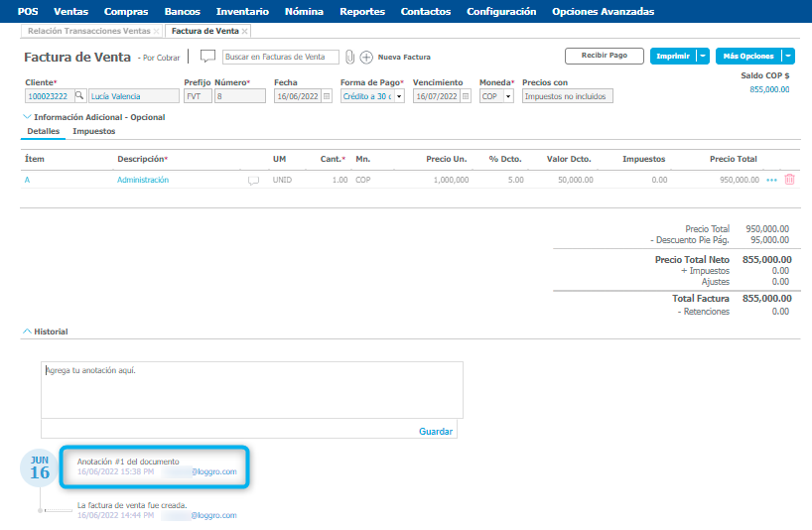Image resolution: width=812 pixels, height=530 pixels.
Task: Click the paperclip attachment icon
Action: (349, 57)
